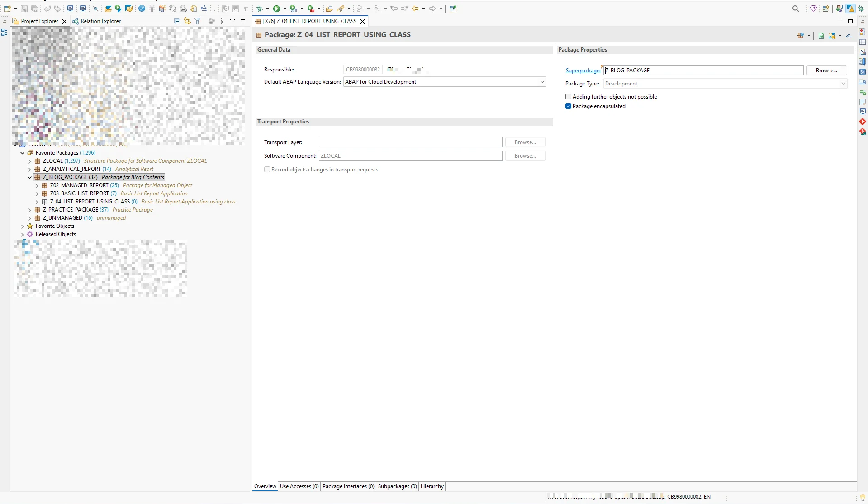Click Browse button next to Superpackage field
Screen dimensions: 868x504
pos(826,71)
